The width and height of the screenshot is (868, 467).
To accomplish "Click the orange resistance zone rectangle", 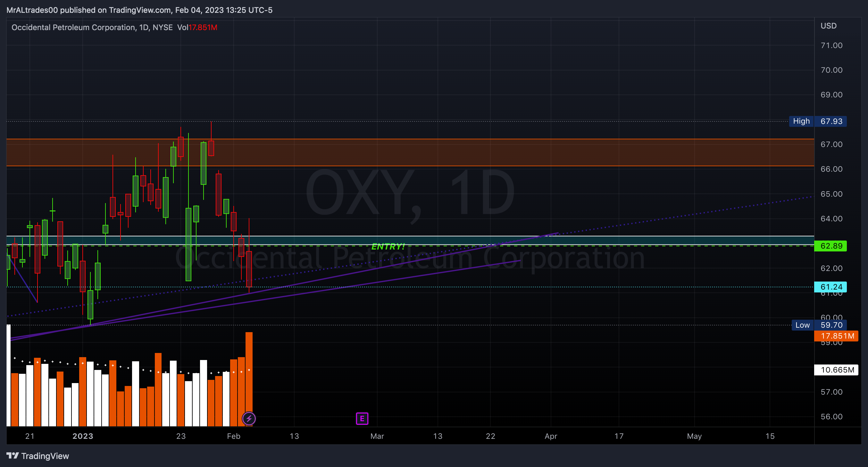I will tap(410, 152).
